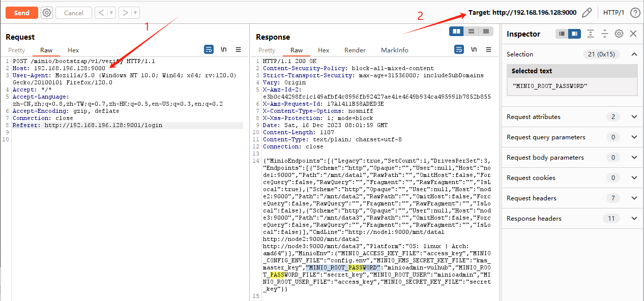Click the Cancel button
Viewport: 644px width, 301px height.
coord(74,13)
